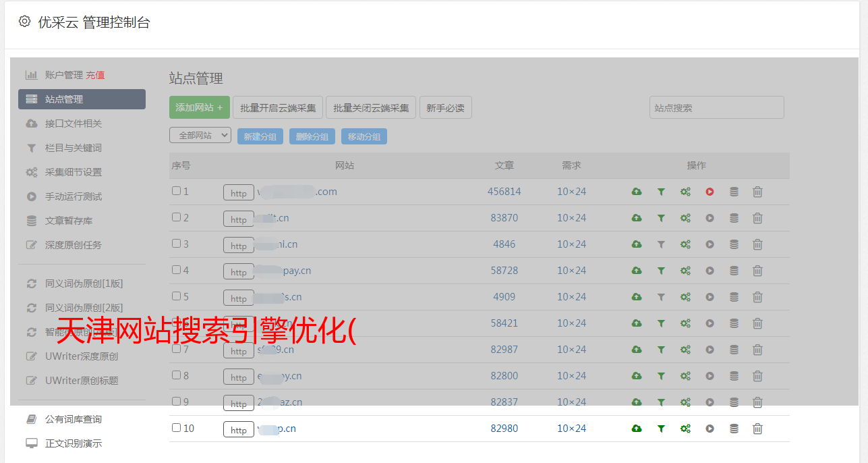Click the cloud upload icon in row 10

point(637,429)
